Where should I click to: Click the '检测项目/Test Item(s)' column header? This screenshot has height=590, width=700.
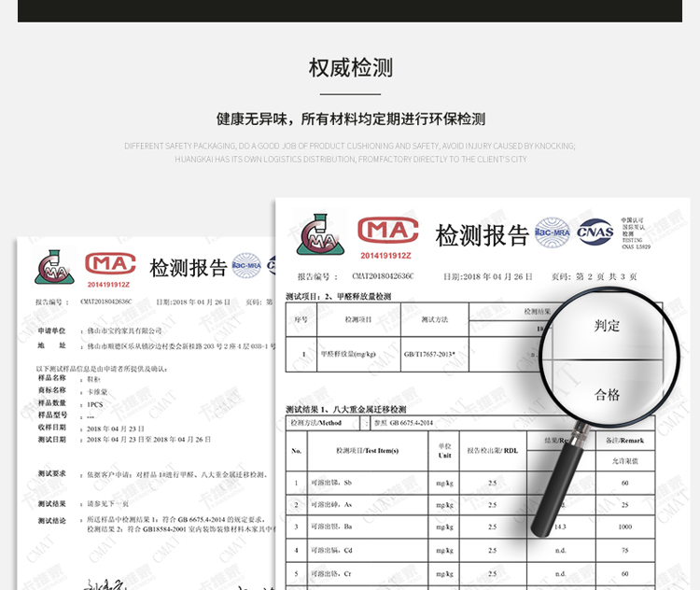[x=368, y=450]
